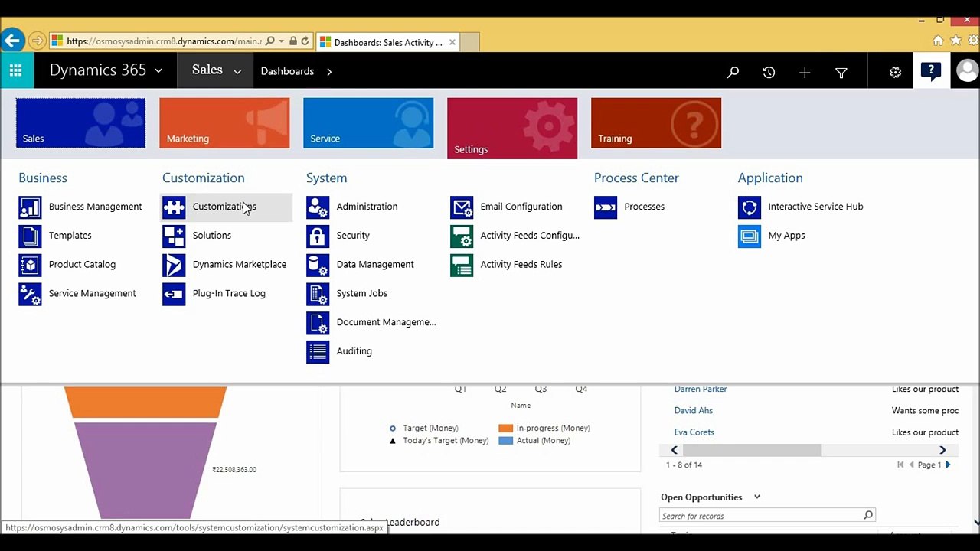Click the Customizations puzzle icon

pyautogui.click(x=174, y=207)
